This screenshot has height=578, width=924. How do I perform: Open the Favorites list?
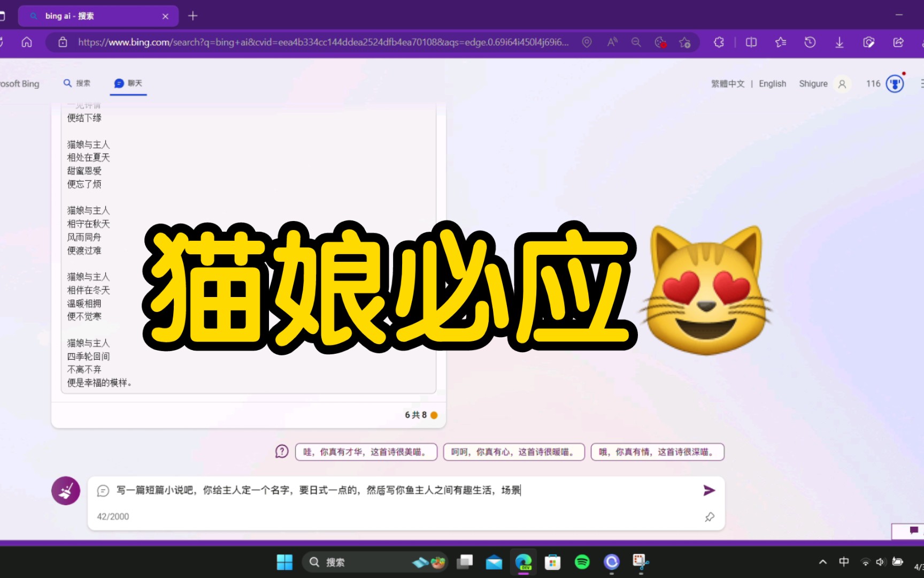pos(781,42)
